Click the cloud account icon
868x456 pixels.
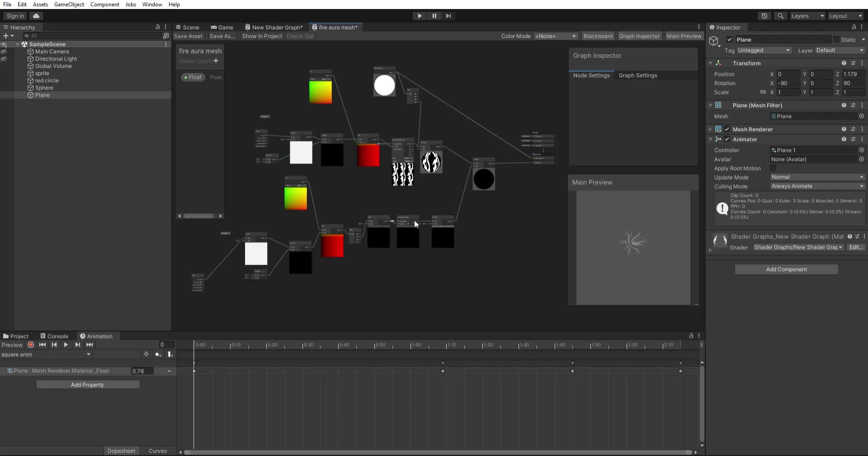36,16
